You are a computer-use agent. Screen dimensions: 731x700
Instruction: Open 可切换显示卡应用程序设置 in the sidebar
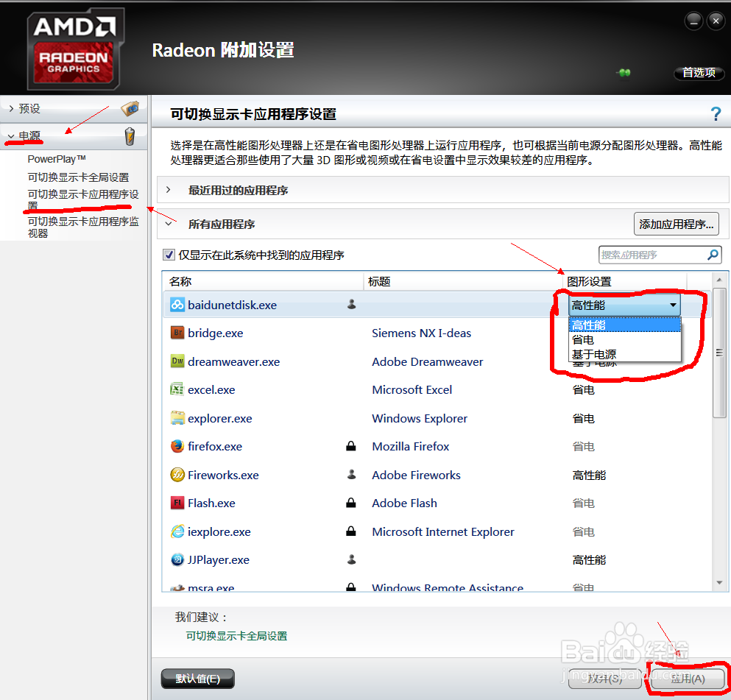tap(83, 199)
